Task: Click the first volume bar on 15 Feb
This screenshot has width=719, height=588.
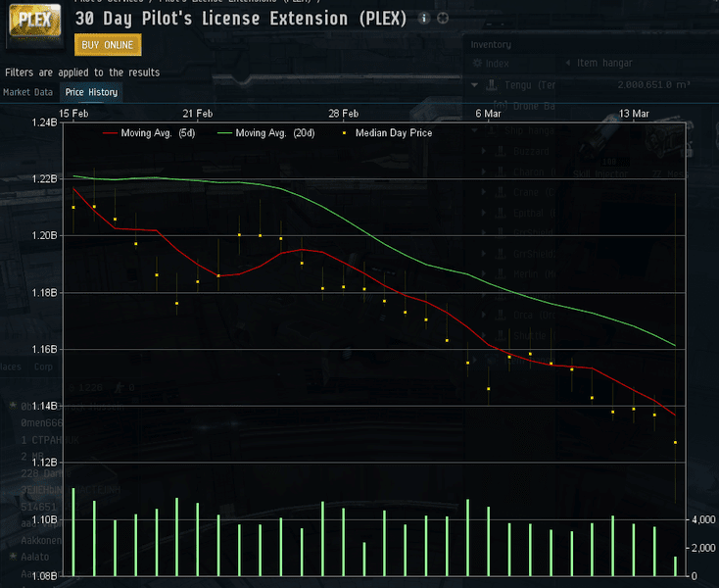Action: (x=73, y=531)
